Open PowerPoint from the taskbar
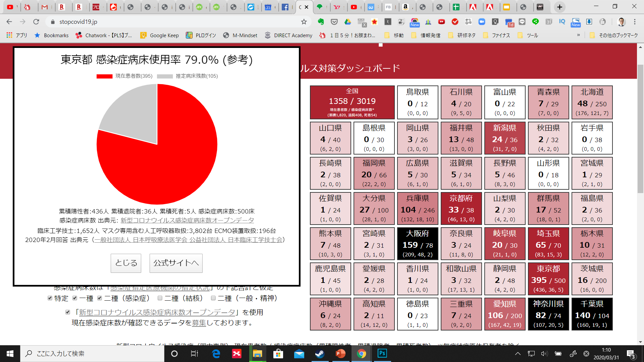The image size is (644, 362). [x=340, y=353]
